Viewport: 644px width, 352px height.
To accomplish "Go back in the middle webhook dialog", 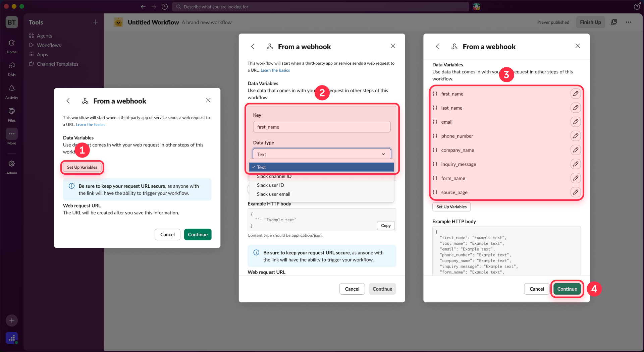I will 253,47.
